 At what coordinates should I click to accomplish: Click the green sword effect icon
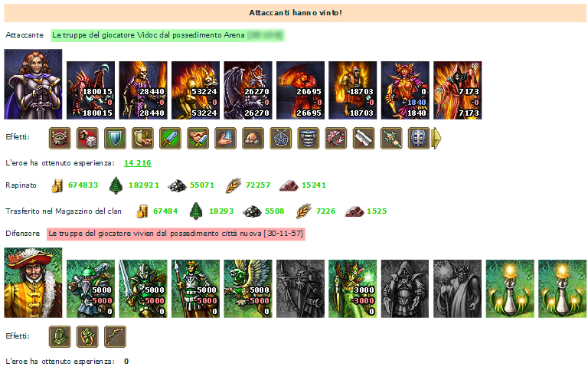170,138
